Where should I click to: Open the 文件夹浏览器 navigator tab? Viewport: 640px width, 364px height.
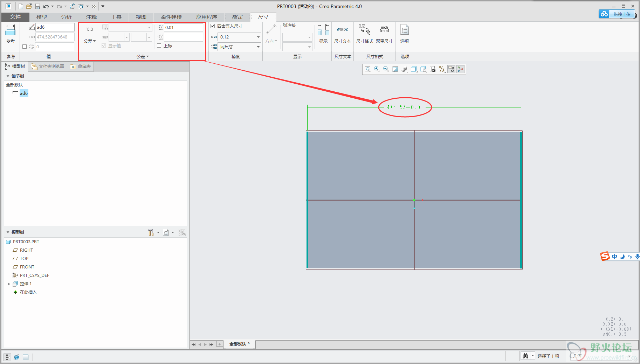point(47,66)
